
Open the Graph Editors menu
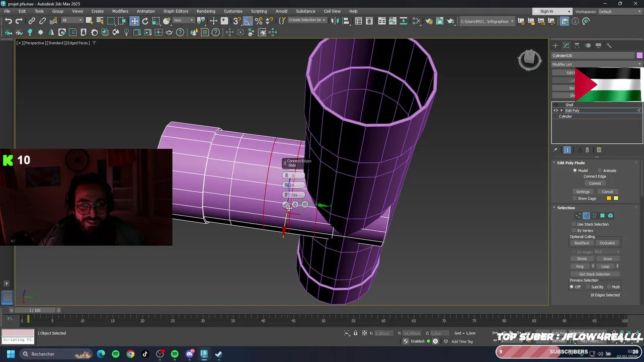[x=176, y=11]
